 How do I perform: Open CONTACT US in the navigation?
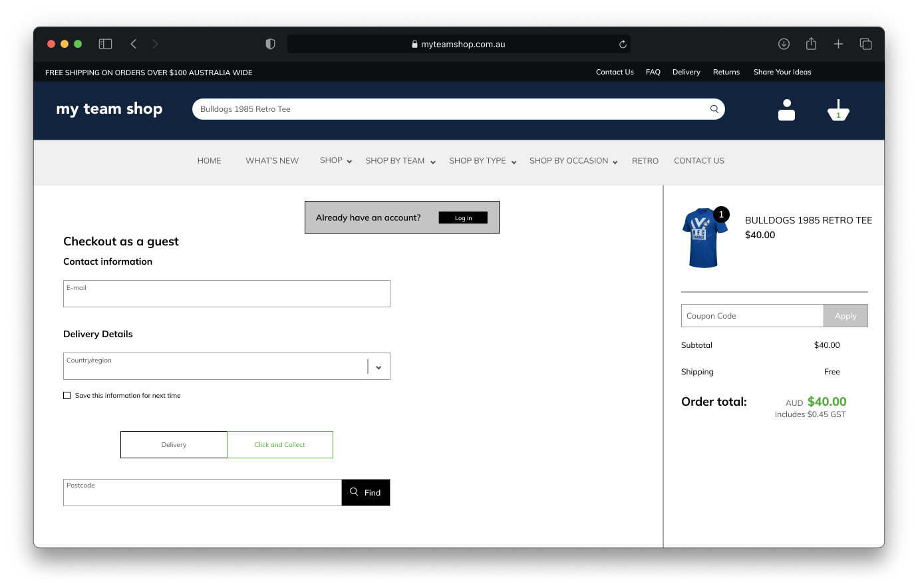699,161
